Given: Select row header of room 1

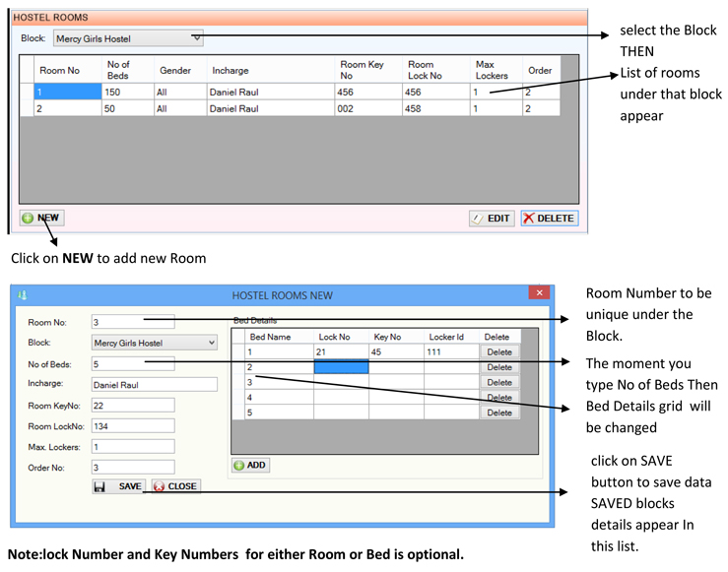Looking at the screenshot, I should click(x=27, y=92).
